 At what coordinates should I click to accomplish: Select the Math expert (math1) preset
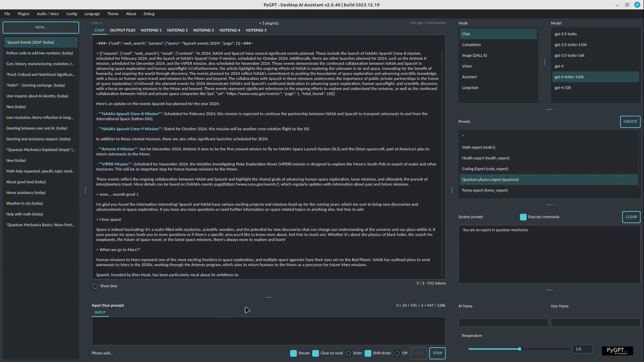coord(549,147)
